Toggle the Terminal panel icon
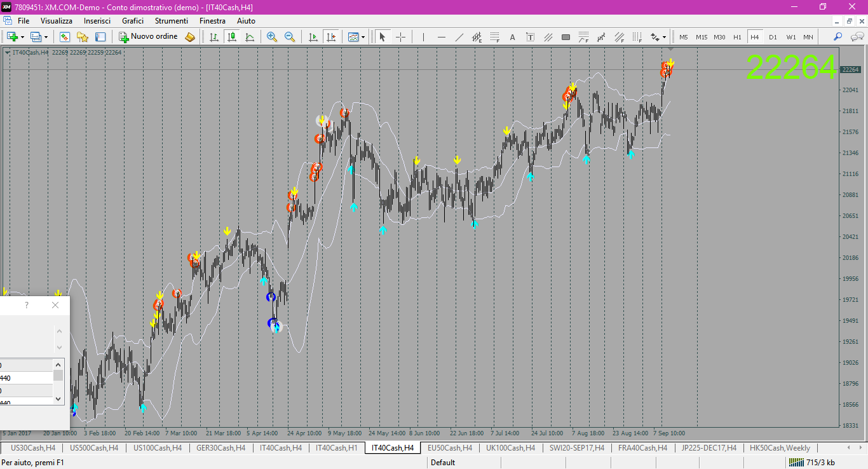This screenshot has height=469, width=868. click(x=100, y=37)
